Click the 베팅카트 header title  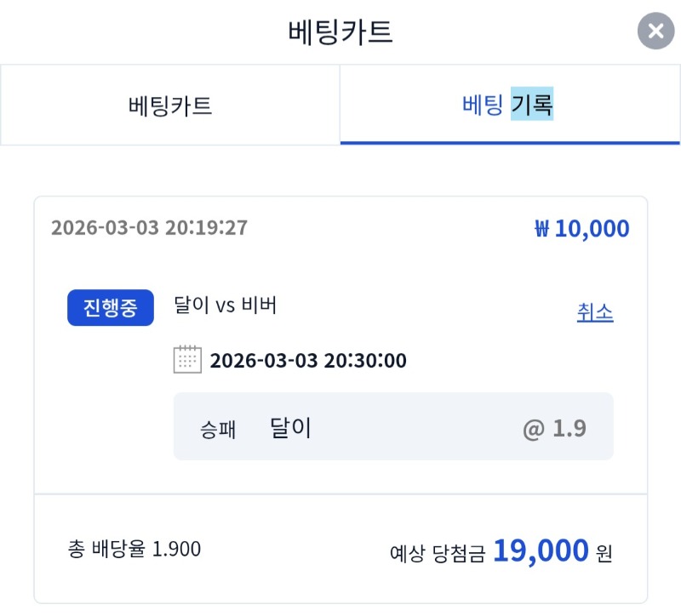340,32
